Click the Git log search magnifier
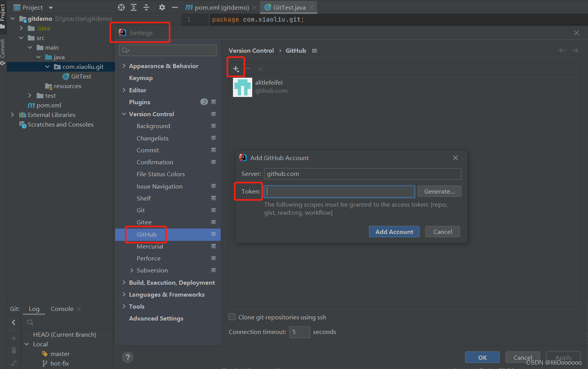Viewport: 588px width, 369px height. coord(30,322)
